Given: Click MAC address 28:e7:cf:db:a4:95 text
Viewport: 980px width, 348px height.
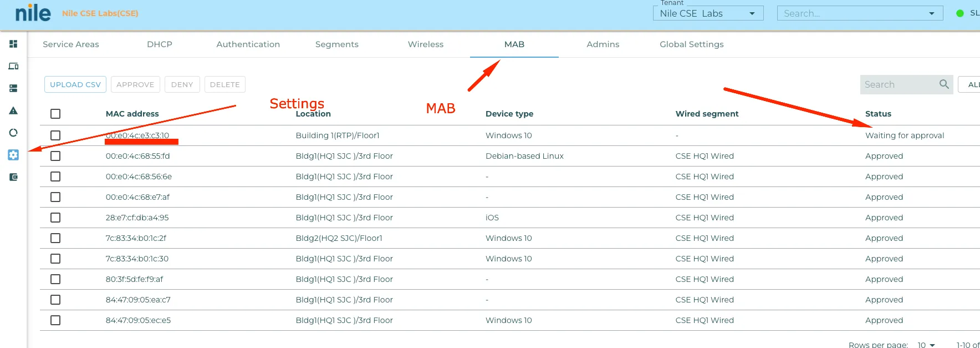Looking at the screenshot, I should pyautogui.click(x=137, y=218).
